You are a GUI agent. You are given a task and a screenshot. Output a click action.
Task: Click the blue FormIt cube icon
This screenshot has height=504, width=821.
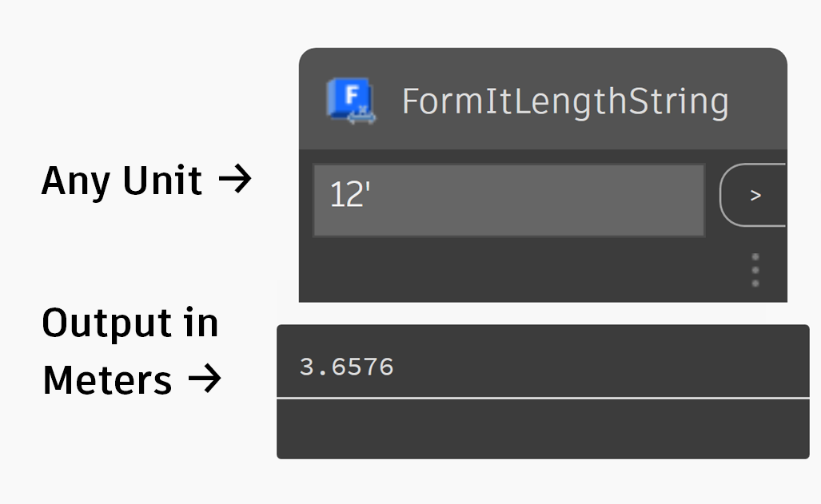click(350, 99)
